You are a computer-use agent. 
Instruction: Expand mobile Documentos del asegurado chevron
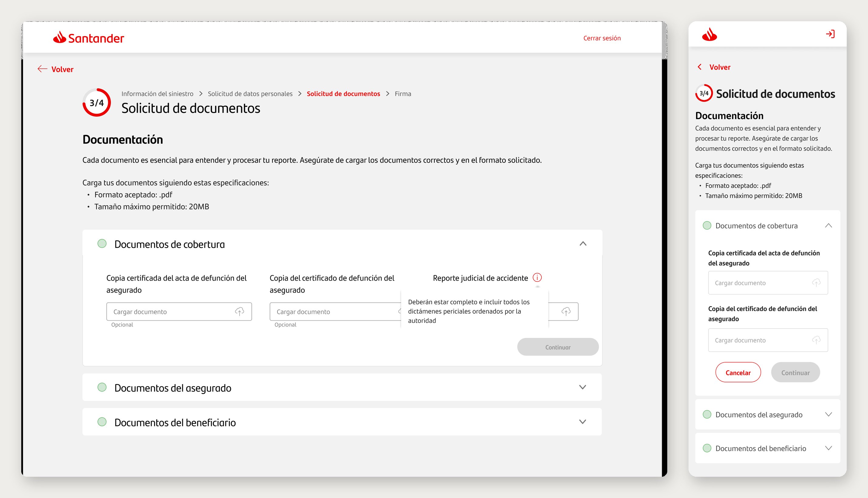tap(828, 414)
